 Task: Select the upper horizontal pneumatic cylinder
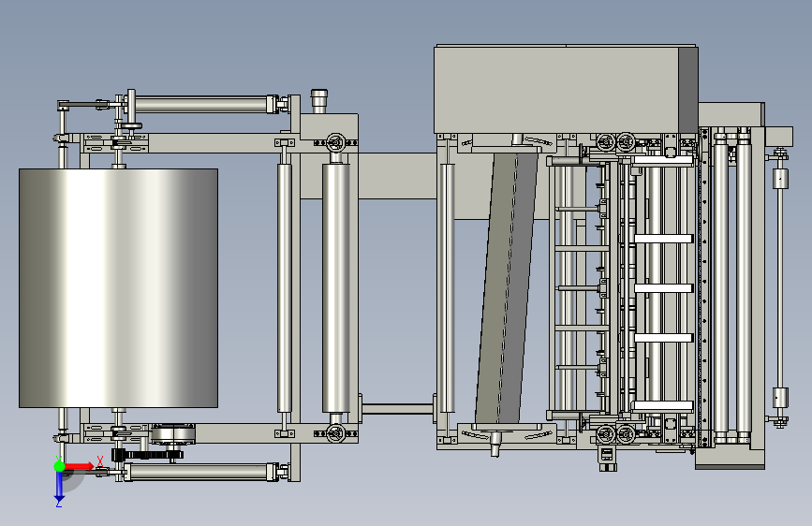(202, 104)
